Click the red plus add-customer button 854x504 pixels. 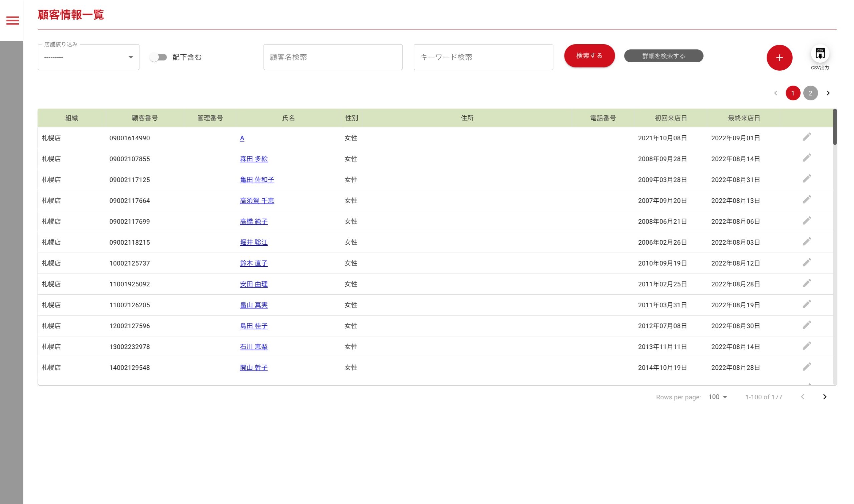coord(779,58)
